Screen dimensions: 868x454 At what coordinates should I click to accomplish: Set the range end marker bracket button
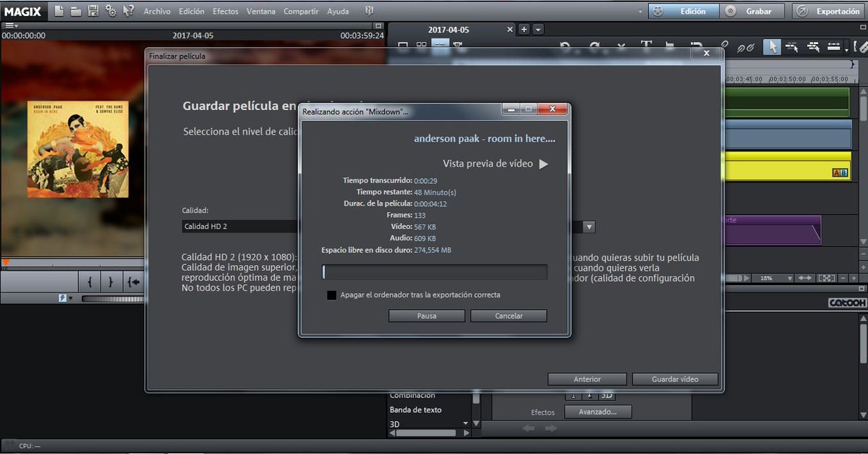click(111, 282)
